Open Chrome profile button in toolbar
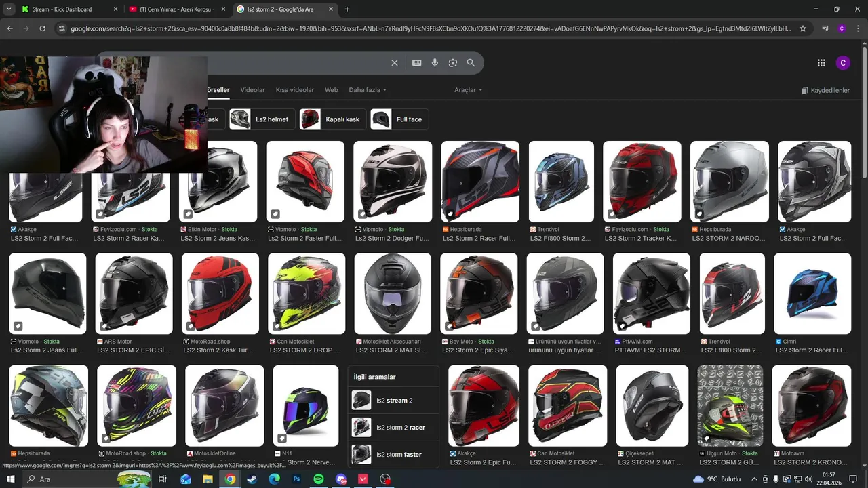Viewport: 868px width, 488px height. (842, 28)
